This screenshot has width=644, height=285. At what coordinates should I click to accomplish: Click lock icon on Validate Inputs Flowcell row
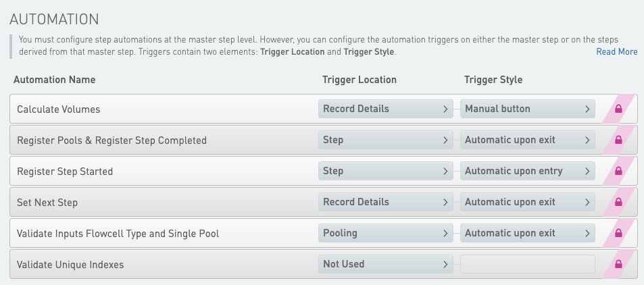tap(618, 233)
